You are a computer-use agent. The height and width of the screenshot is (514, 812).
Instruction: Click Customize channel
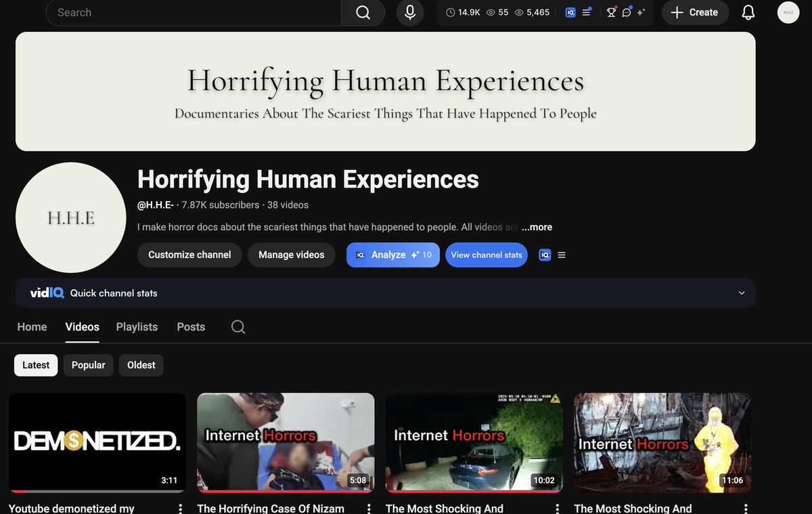[x=189, y=255]
